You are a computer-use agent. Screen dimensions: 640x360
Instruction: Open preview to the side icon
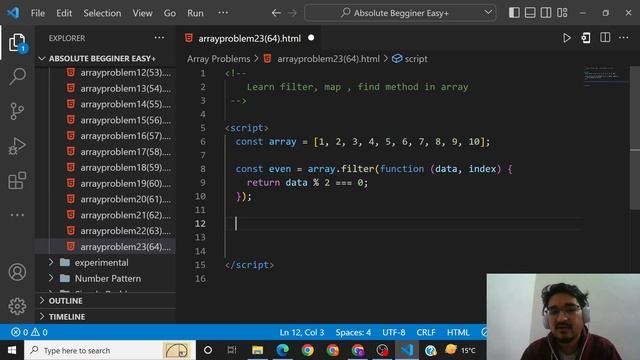[x=586, y=38]
